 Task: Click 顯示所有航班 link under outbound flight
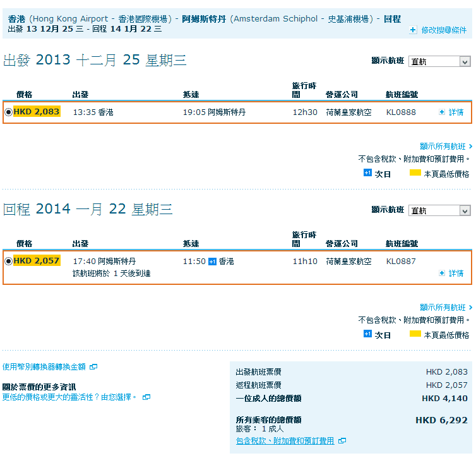445,147
